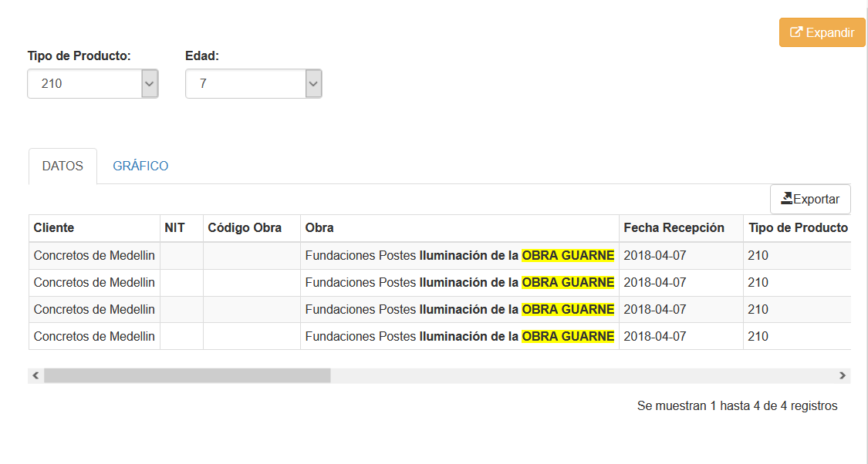
Task: Open the Tipo de Producto dropdown
Action: 93,83
